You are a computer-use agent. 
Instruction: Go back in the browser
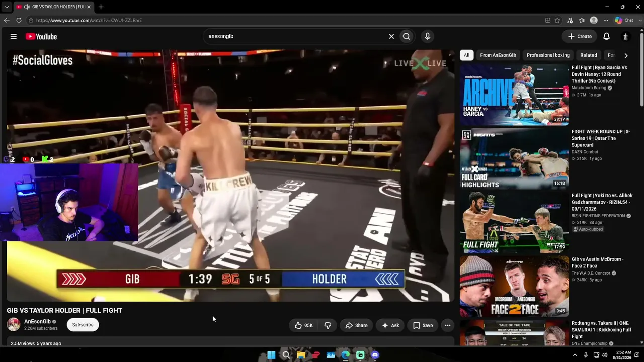point(7,20)
